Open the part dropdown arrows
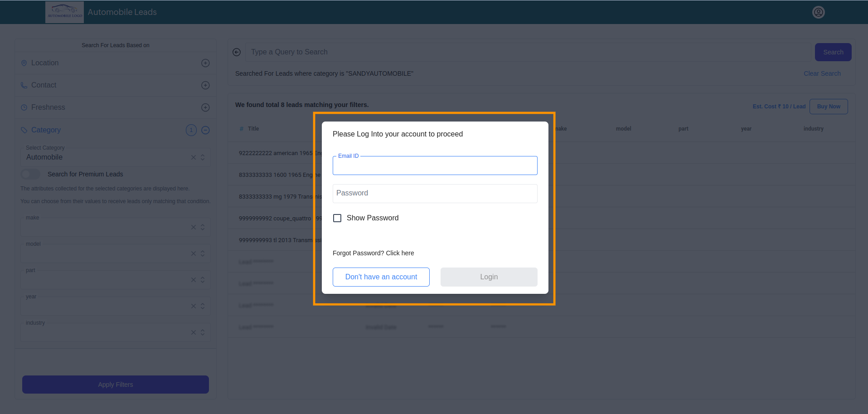This screenshot has width=868, height=414. 203,280
